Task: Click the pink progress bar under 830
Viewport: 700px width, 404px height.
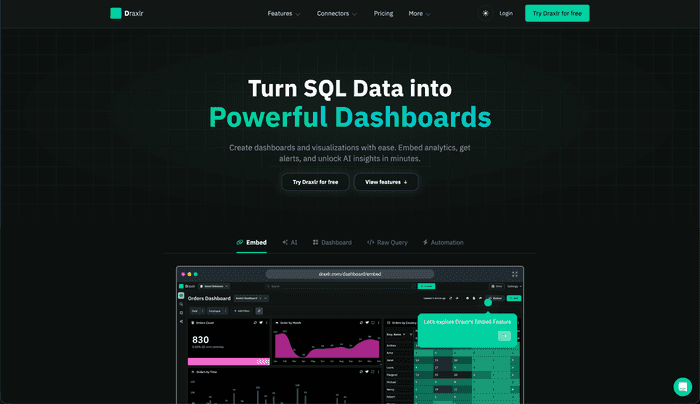Action: coord(229,362)
